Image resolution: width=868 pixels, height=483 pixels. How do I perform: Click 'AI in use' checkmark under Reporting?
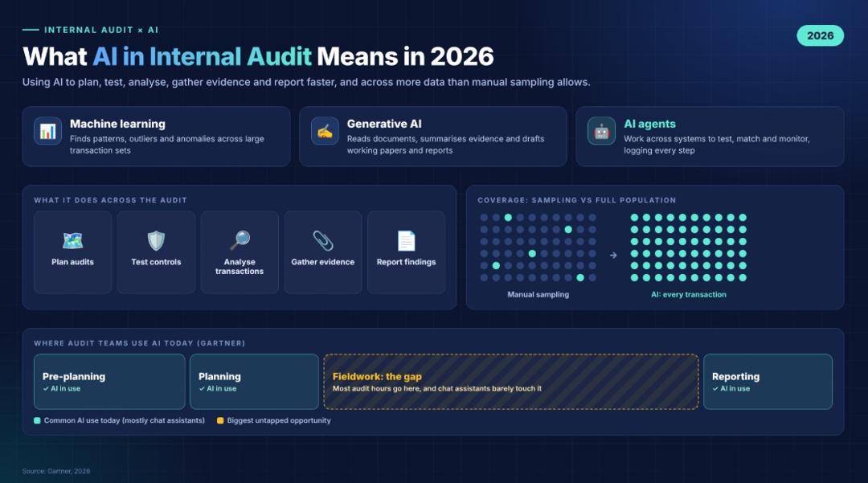(x=731, y=388)
